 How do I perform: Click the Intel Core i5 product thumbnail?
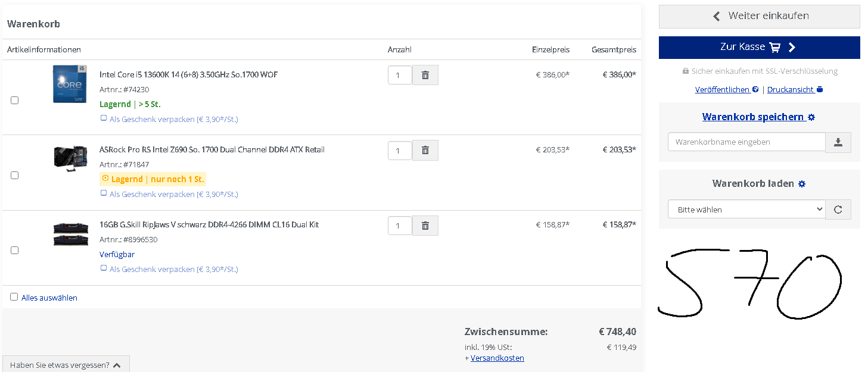(69, 84)
